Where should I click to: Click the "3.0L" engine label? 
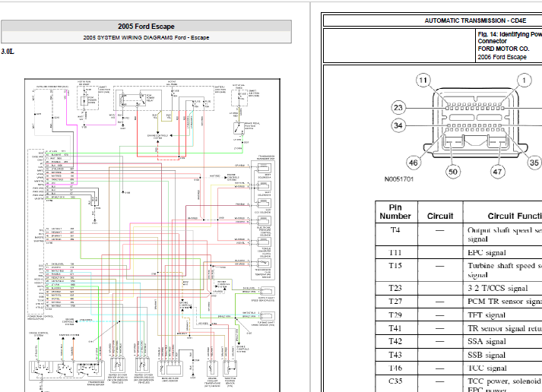tap(8, 52)
